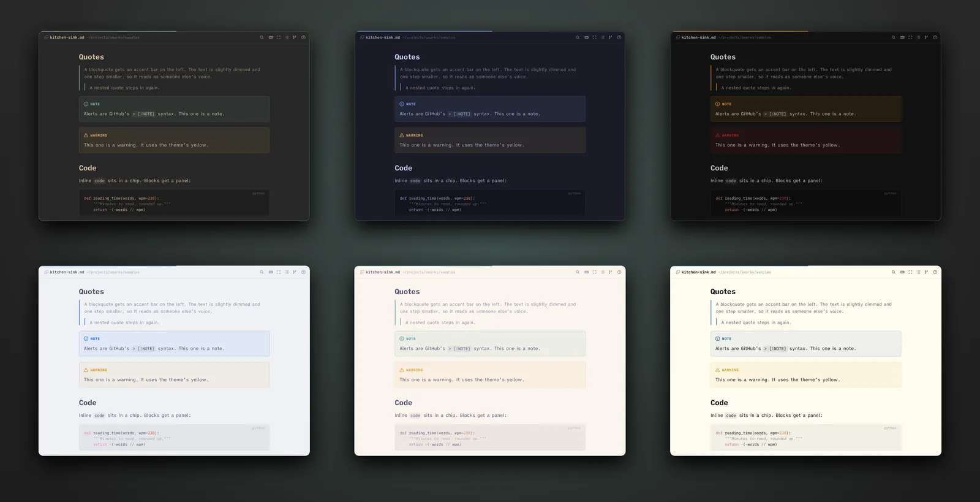Click the python label on the beige window's code block
The width and height of the screenshot is (980, 502).
[x=574, y=428]
